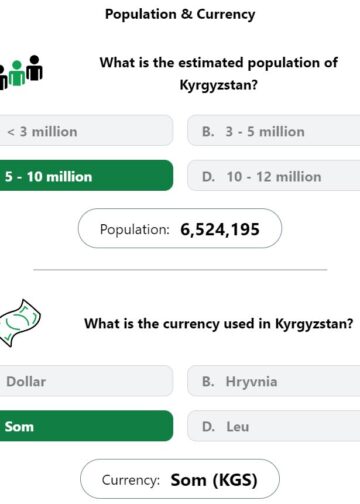Choose answer B. Hryvnia
Viewport: 360px width, 504px height.
274,381
